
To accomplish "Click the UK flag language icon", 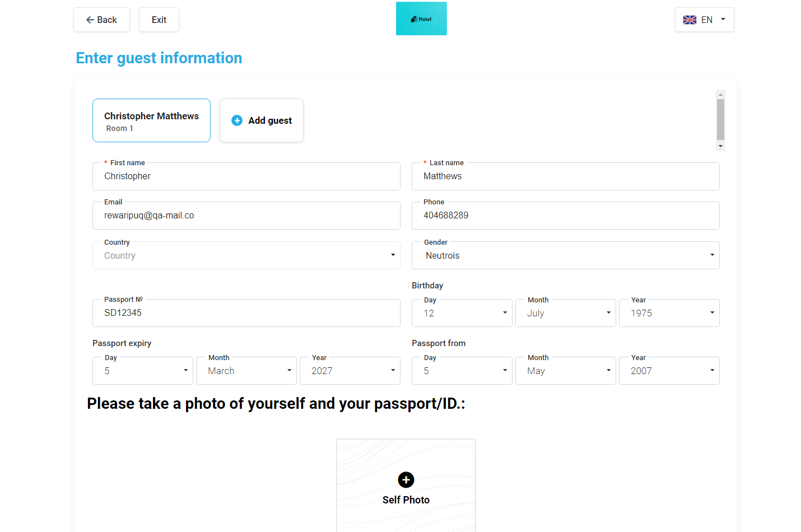I will tap(690, 20).
